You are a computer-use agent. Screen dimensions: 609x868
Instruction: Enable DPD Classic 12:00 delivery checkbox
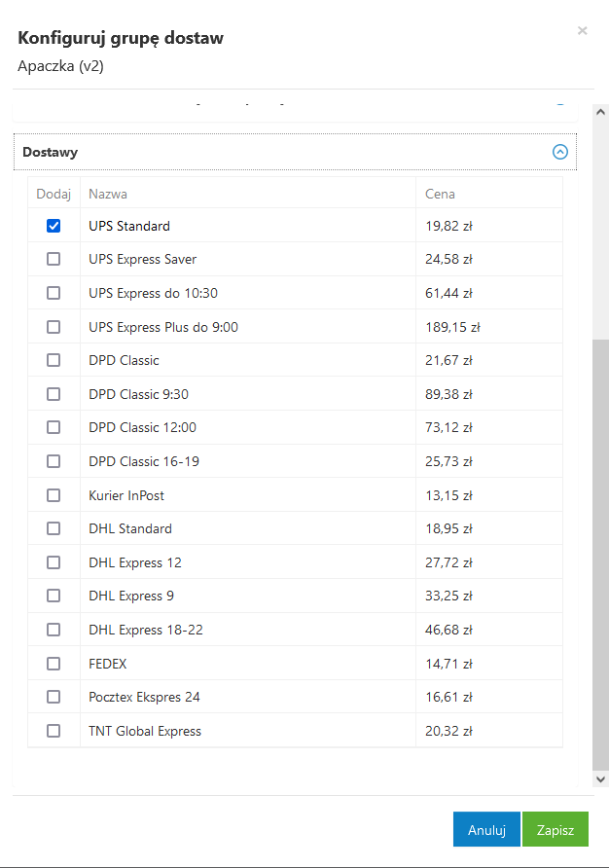[x=54, y=427]
